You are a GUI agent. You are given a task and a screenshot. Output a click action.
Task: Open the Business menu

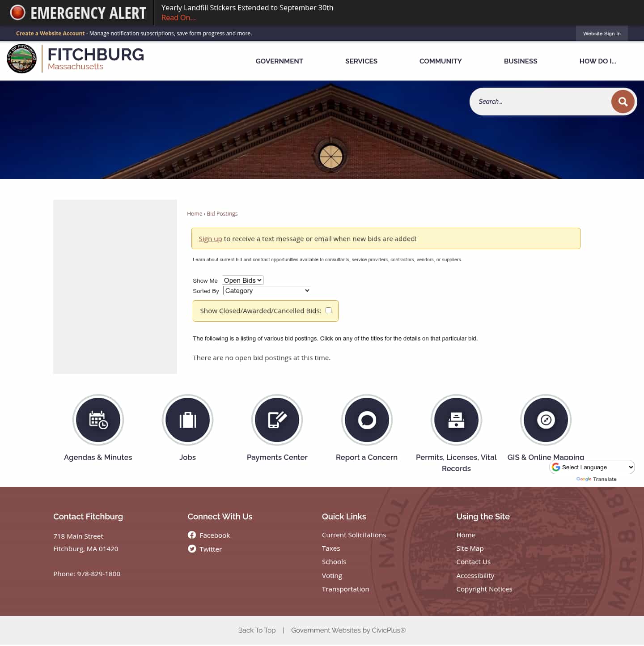521,61
